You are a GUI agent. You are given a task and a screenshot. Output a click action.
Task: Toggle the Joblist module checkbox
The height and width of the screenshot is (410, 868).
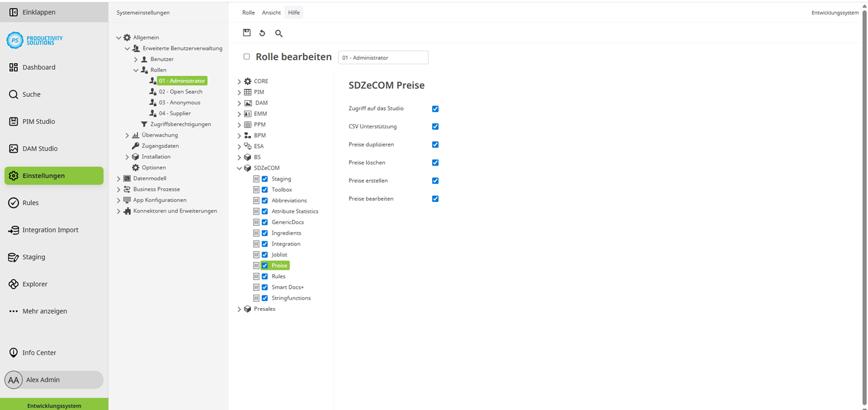[265, 255]
